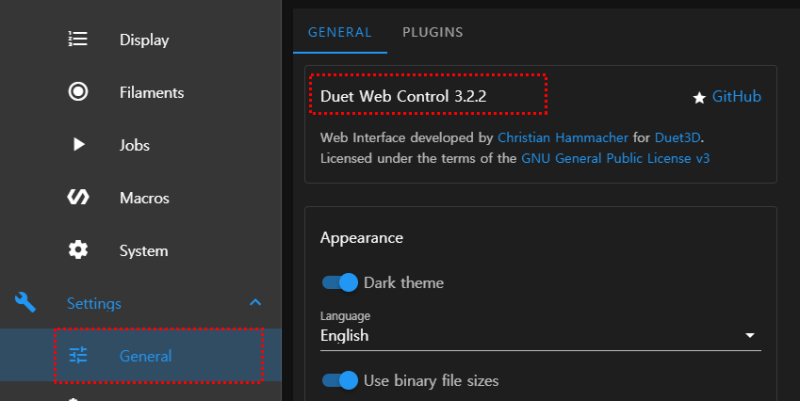Open GNU General Public License v3 link
800x401 pixels.
pos(614,158)
